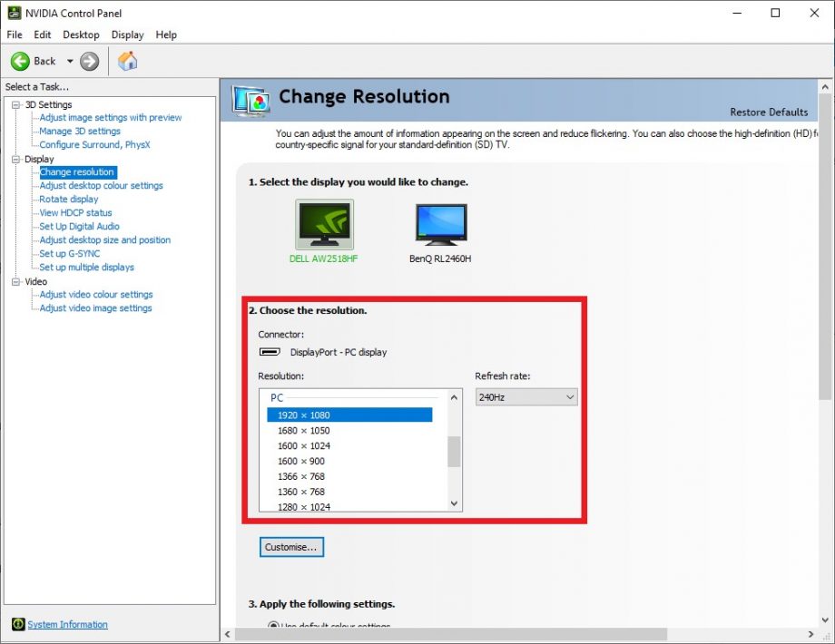The image size is (835, 644).
Task: Click resolution list scroll down arrow
Action: click(x=454, y=503)
